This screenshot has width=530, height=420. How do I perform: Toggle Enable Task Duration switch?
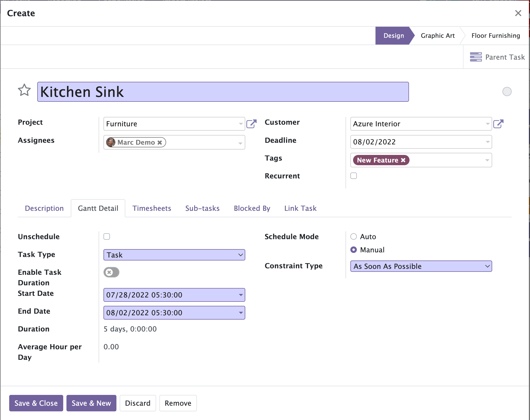[111, 272]
